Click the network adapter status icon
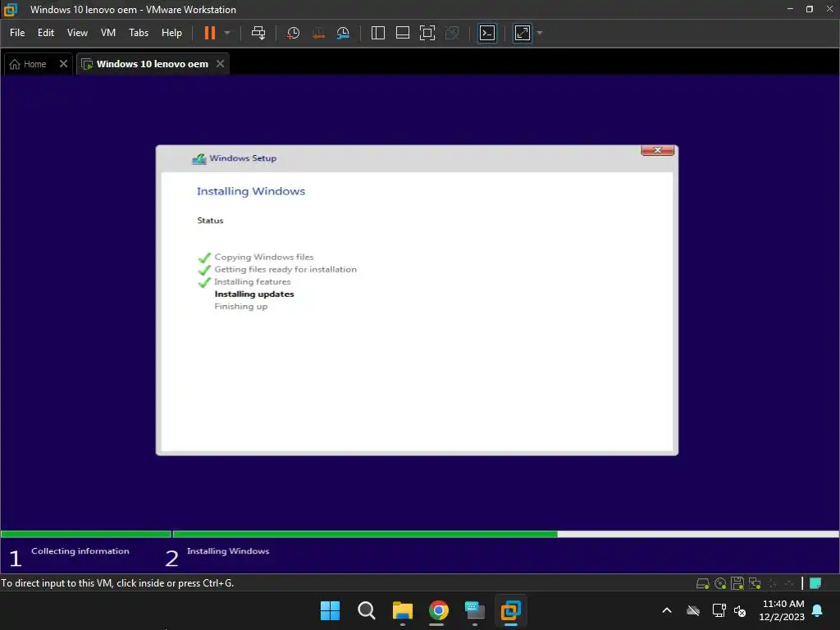Image resolution: width=840 pixels, height=630 pixels. tap(755, 583)
